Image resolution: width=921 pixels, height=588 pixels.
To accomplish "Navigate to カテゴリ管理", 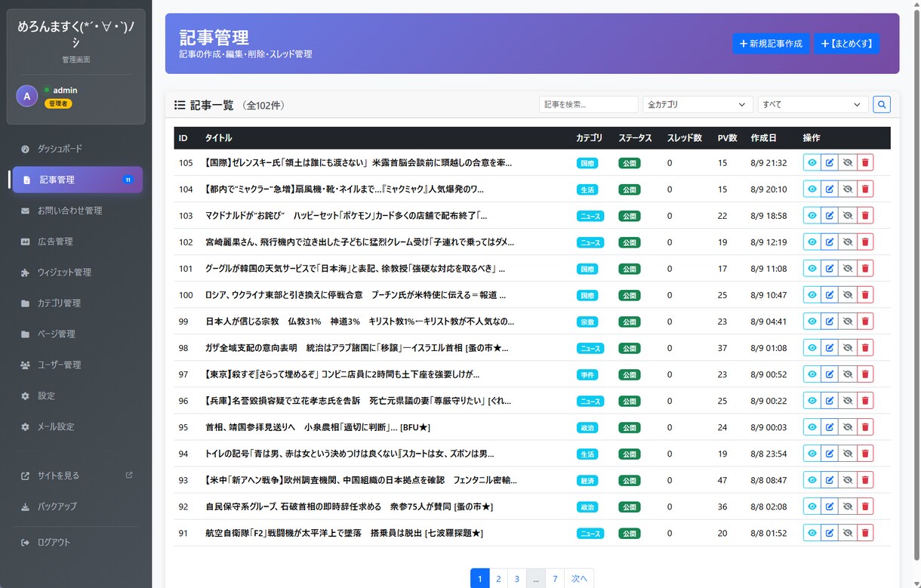I will coord(75,303).
